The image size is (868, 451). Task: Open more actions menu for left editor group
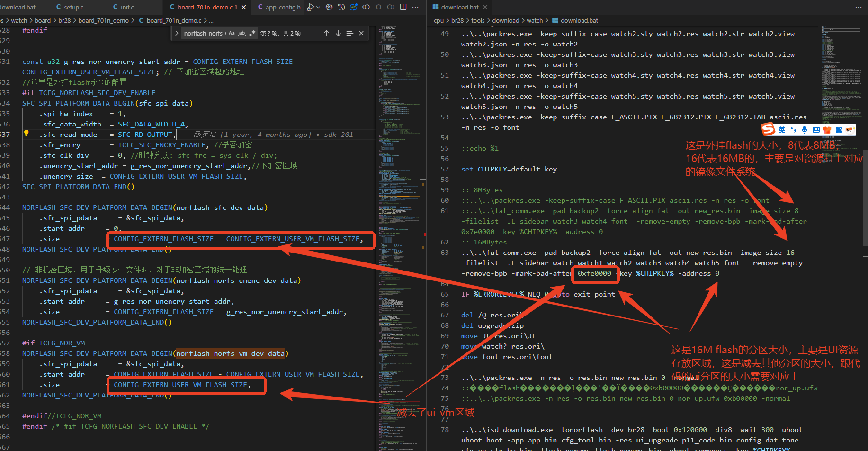click(x=415, y=7)
